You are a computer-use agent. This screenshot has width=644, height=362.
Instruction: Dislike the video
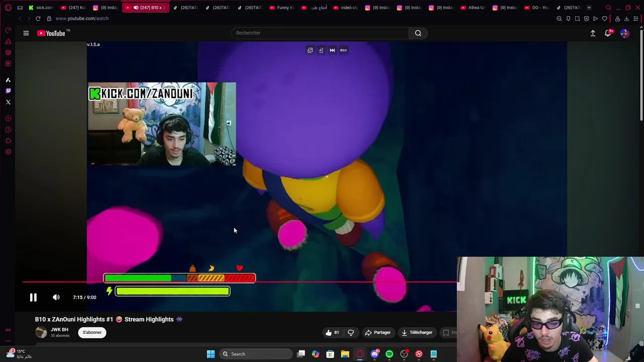click(x=351, y=332)
